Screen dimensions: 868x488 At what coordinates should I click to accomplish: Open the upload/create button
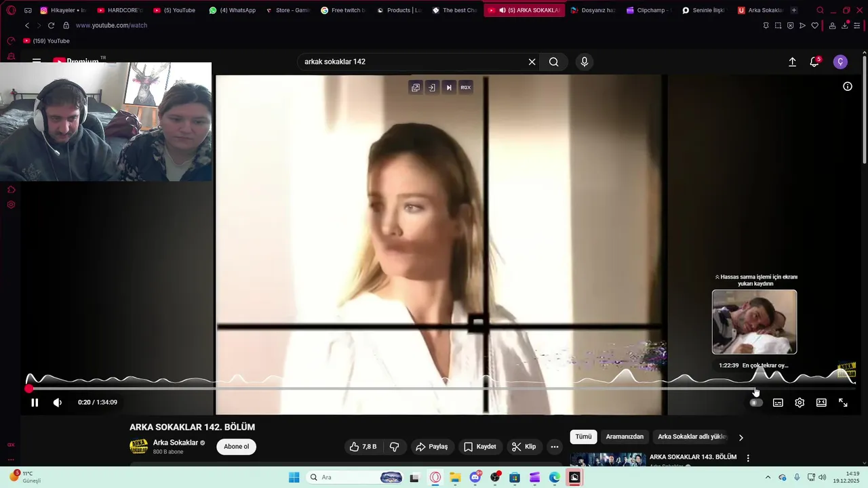792,62
